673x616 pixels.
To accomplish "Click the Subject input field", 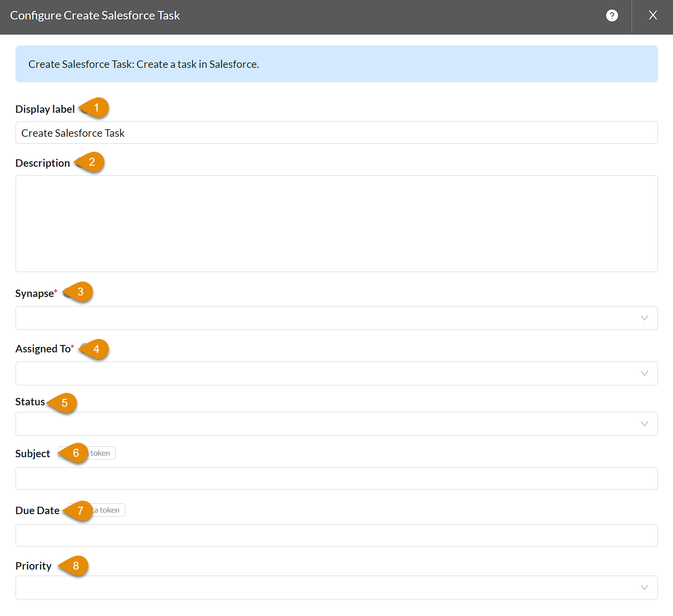I will (x=336, y=479).
